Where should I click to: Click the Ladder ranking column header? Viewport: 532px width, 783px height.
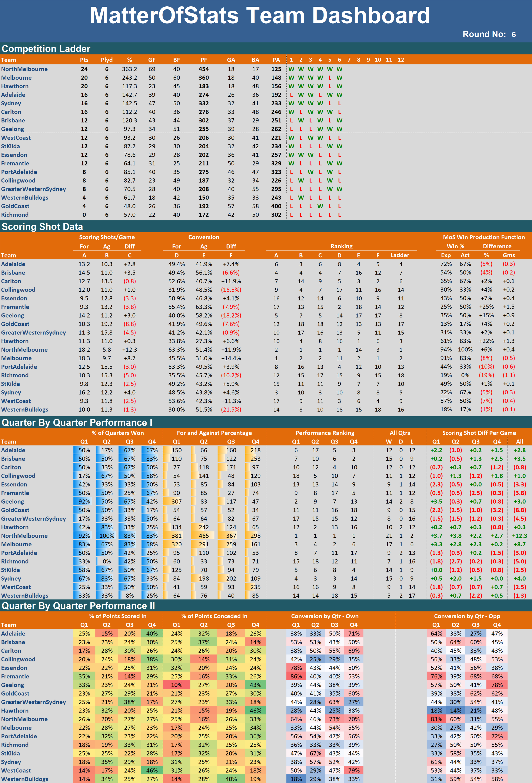click(x=400, y=255)
